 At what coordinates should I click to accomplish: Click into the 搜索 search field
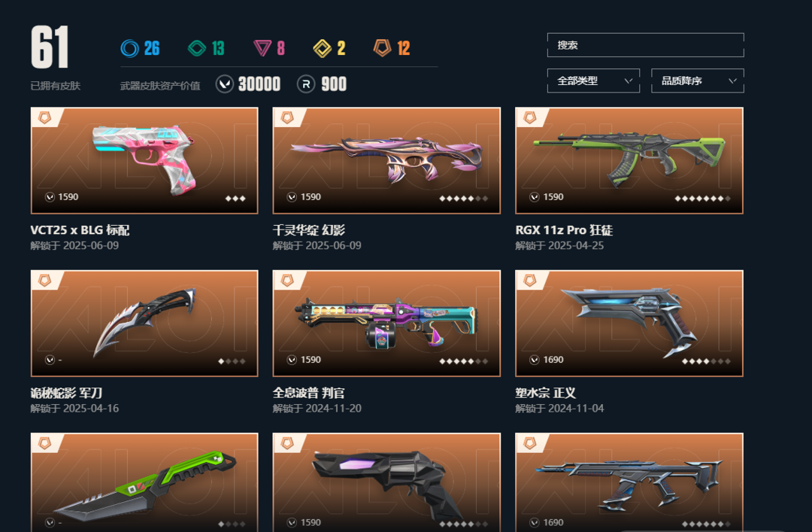(646, 45)
